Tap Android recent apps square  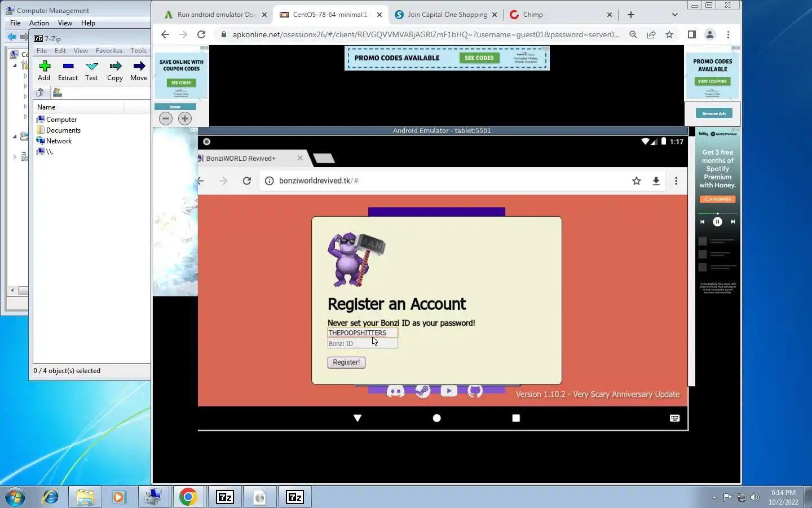[x=516, y=418]
